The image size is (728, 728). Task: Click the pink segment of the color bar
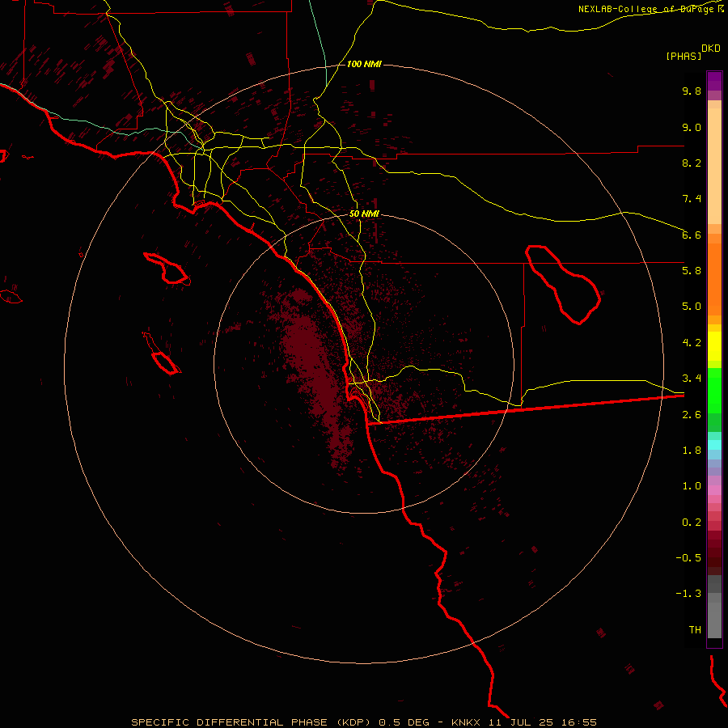714,490
